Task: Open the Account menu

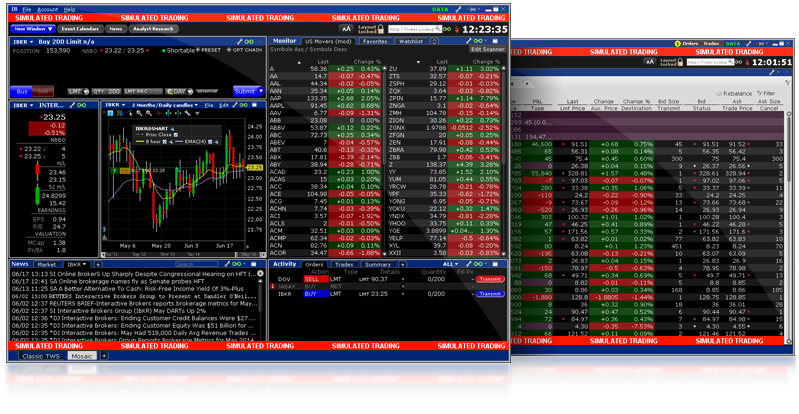Action: pos(47,8)
